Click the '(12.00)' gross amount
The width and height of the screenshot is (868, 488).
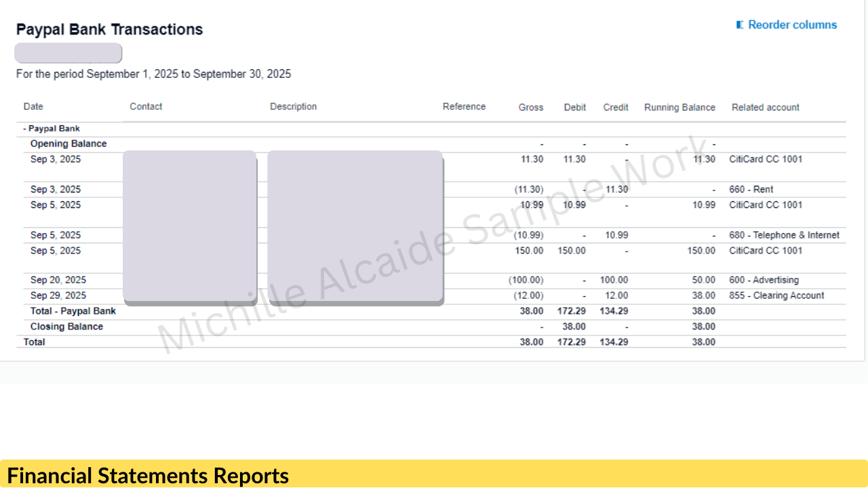click(x=528, y=296)
